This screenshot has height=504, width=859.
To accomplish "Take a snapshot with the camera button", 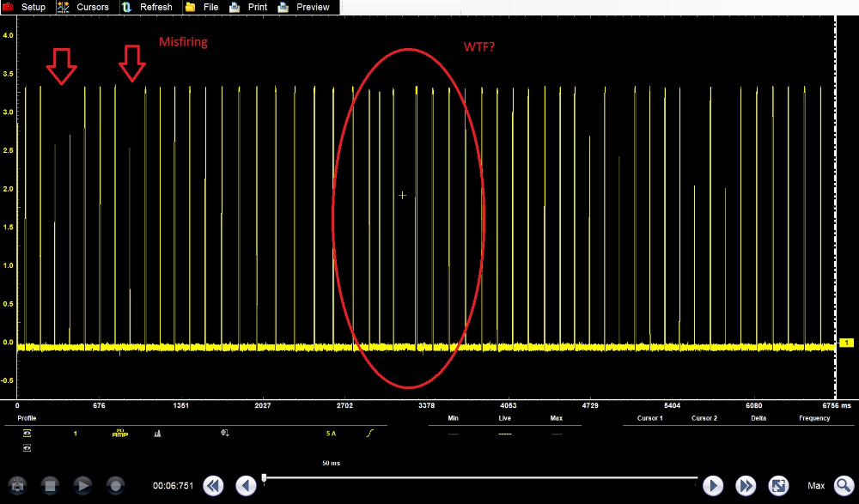I will coord(18,486).
